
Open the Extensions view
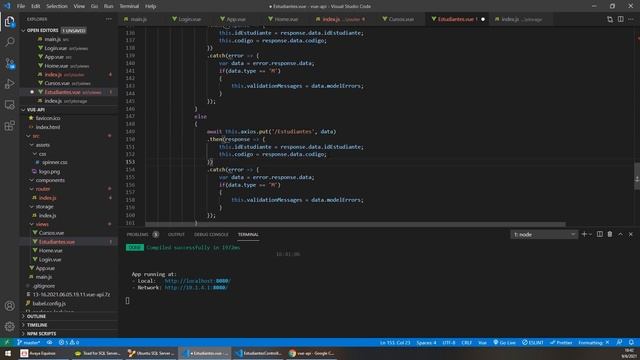click(9, 125)
